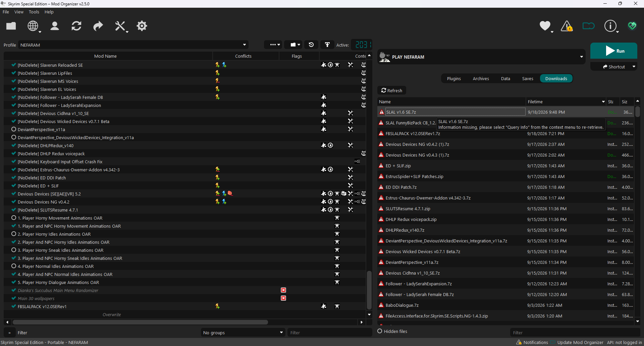This screenshot has width=644, height=346.
Task: Click the Filter field beside No groups
Action: [329, 333]
